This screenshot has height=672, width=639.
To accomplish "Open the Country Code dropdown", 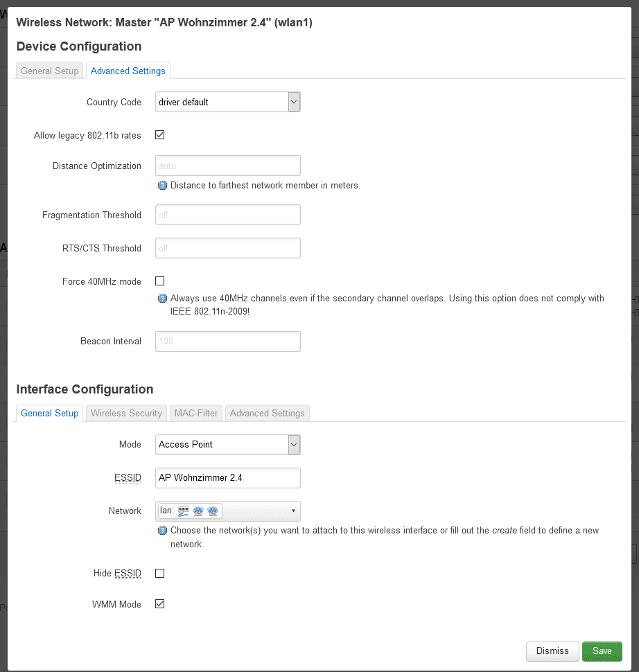I will pyautogui.click(x=227, y=102).
